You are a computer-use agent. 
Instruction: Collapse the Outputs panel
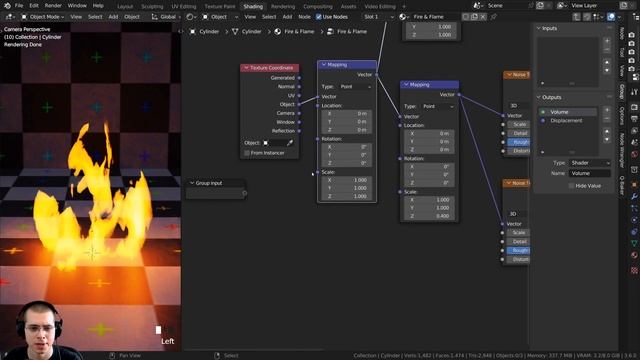538,97
